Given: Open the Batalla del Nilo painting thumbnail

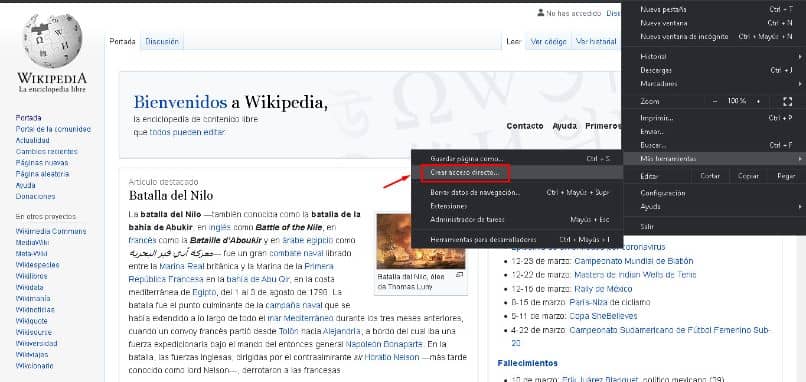Looking at the screenshot, I should [420, 241].
